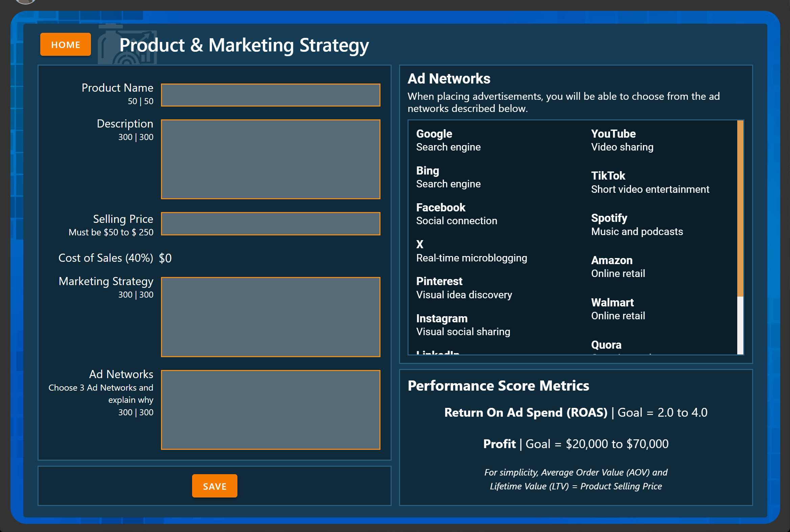790x532 pixels.
Task: Click the TikTok network heading
Action: 608,176
